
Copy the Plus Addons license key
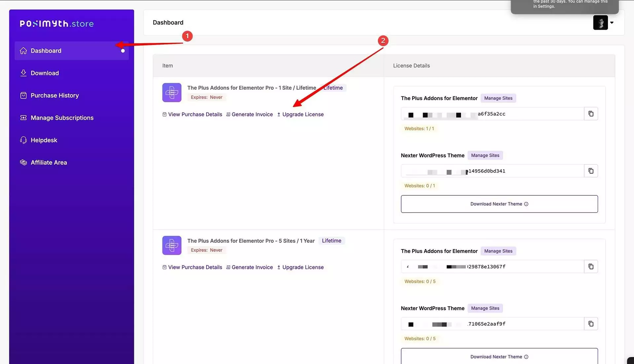(x=591, y=114)
